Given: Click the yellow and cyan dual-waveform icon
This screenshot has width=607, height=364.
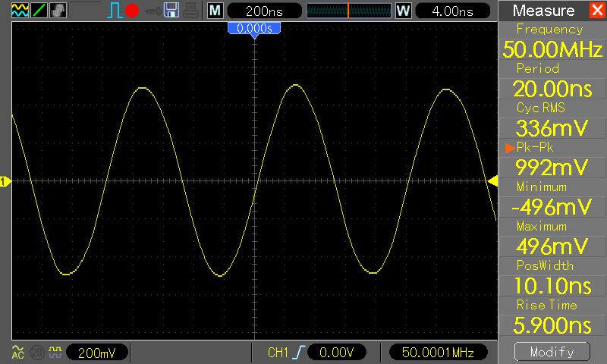Looking at the screenshot, I should click(20, 11).
